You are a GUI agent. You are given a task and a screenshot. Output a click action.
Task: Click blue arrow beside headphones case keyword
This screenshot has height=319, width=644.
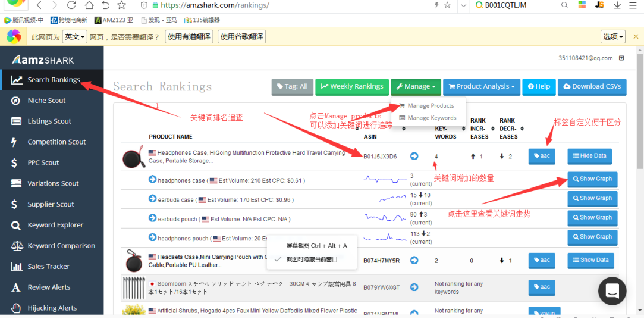pos(152,179)
